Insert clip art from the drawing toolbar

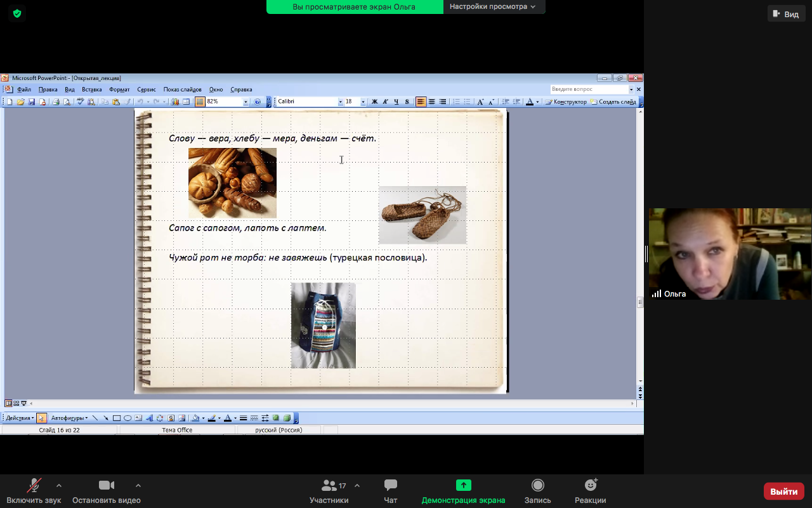coord(171,418)
